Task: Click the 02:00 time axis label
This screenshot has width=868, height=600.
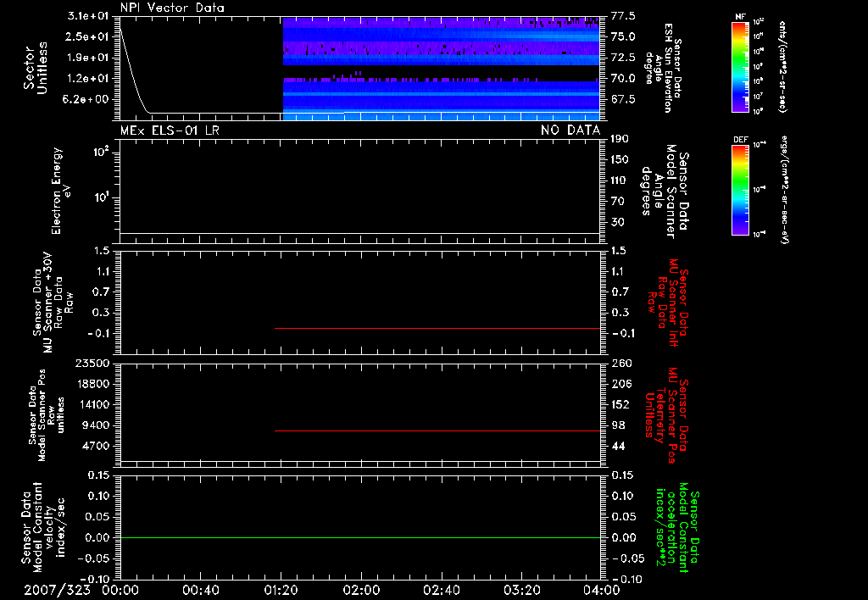Action: tap(361, 590)
